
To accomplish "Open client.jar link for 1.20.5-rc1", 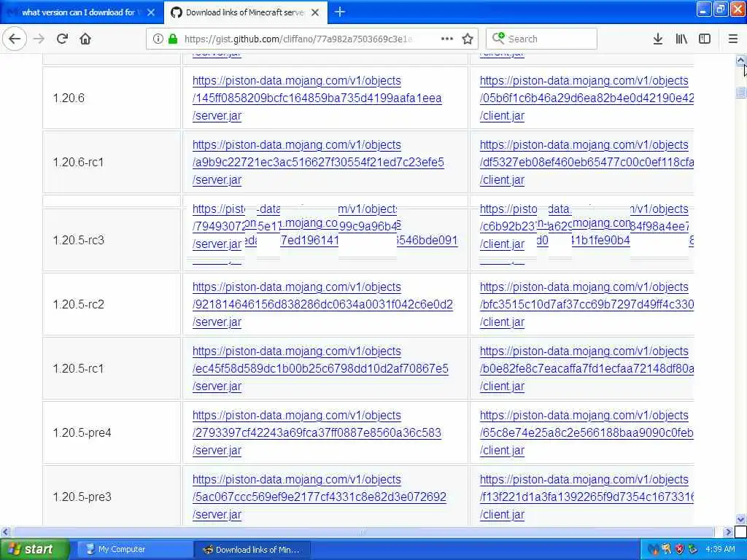I will (587, 368).
